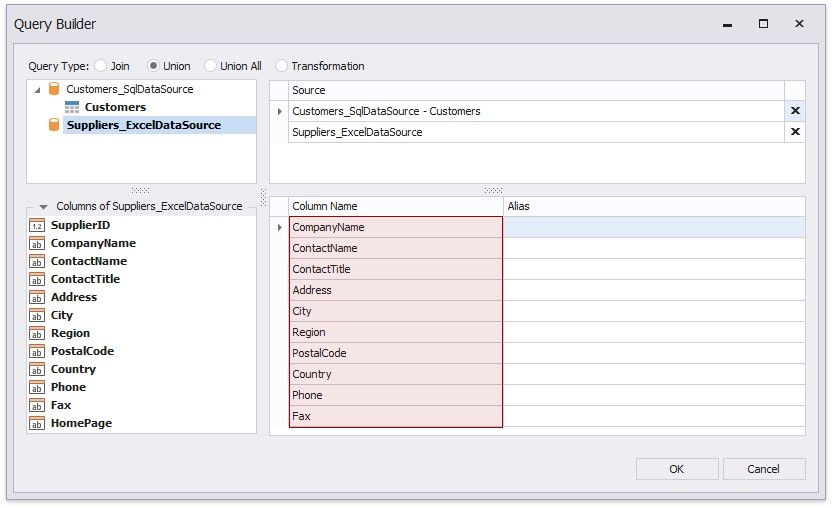Collapse the Columns of Suppliers_ExcelDataSource group
Screen dimensions: 832x508
point(43,206)
